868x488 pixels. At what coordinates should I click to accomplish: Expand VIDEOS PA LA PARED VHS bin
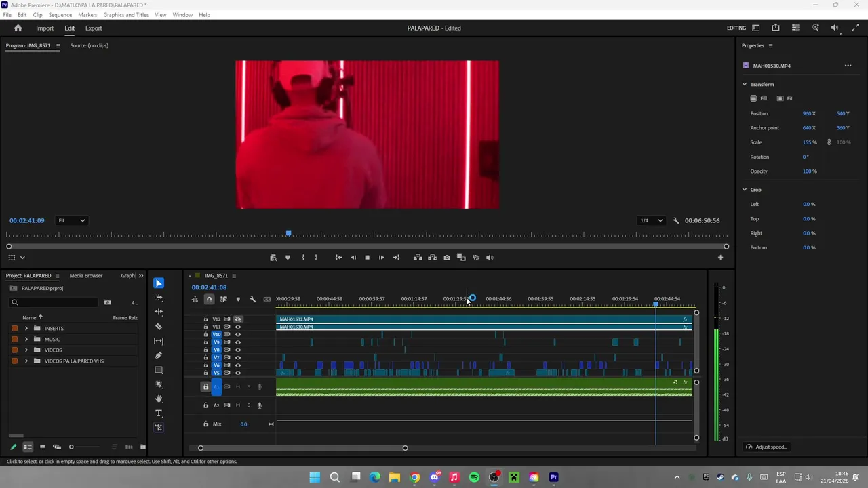[26, 361]
